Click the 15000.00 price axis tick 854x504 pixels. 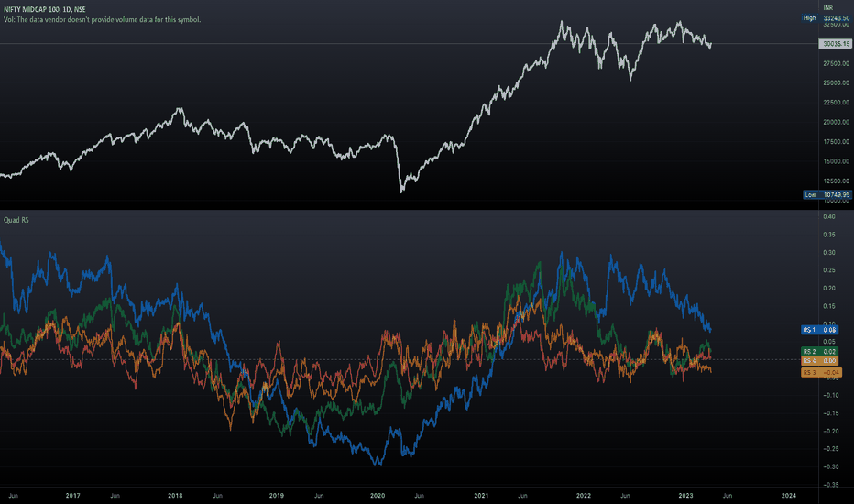836,161
